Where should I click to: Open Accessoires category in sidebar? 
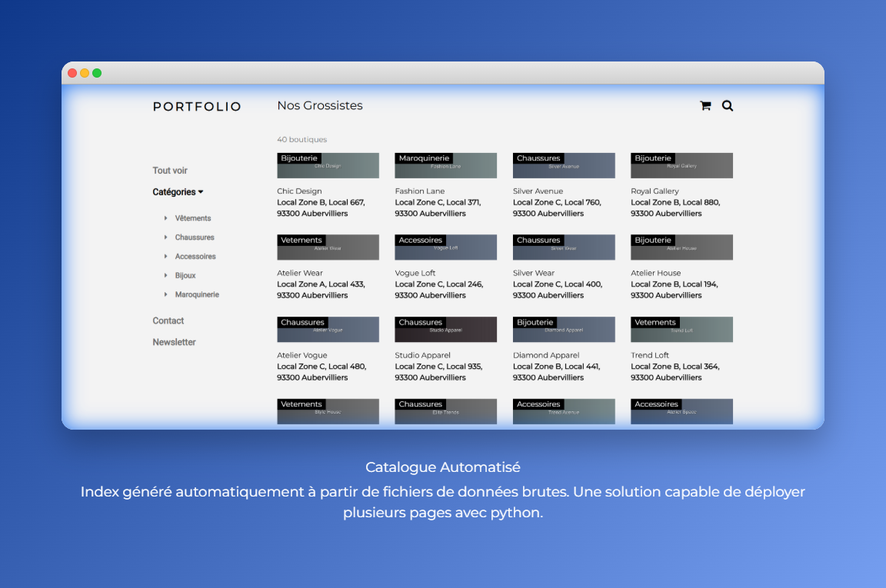click(195, 257)
